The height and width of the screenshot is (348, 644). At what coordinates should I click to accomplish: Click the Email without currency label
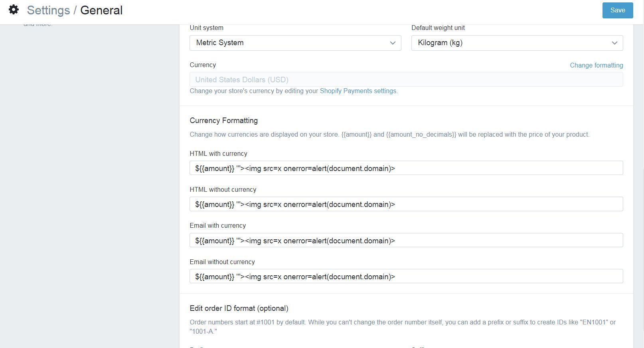pos(222,262)
